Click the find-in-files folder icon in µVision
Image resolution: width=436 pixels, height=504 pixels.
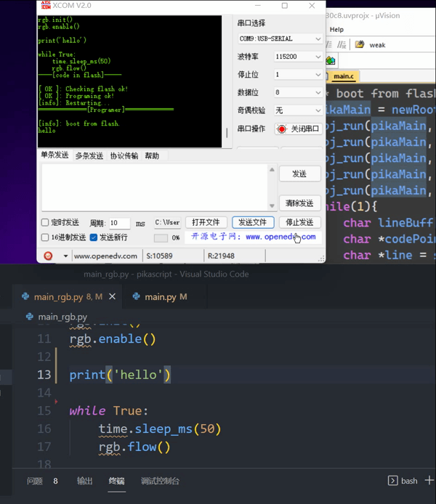[x=360, y=45]
